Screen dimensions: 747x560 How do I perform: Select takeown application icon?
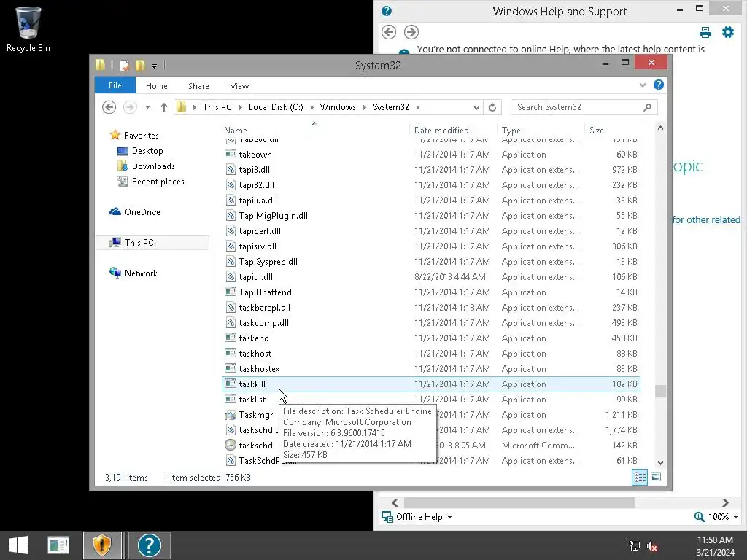(x=231, y=154)
